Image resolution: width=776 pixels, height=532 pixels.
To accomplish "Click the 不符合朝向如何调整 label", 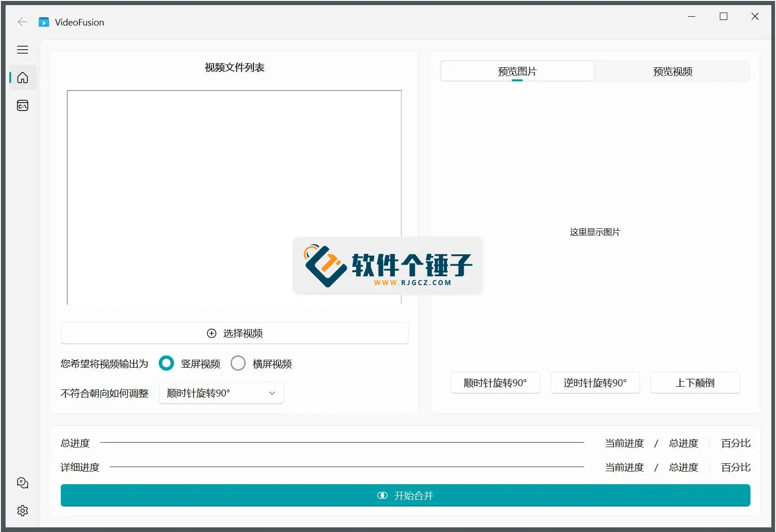I will click(104, 393).
